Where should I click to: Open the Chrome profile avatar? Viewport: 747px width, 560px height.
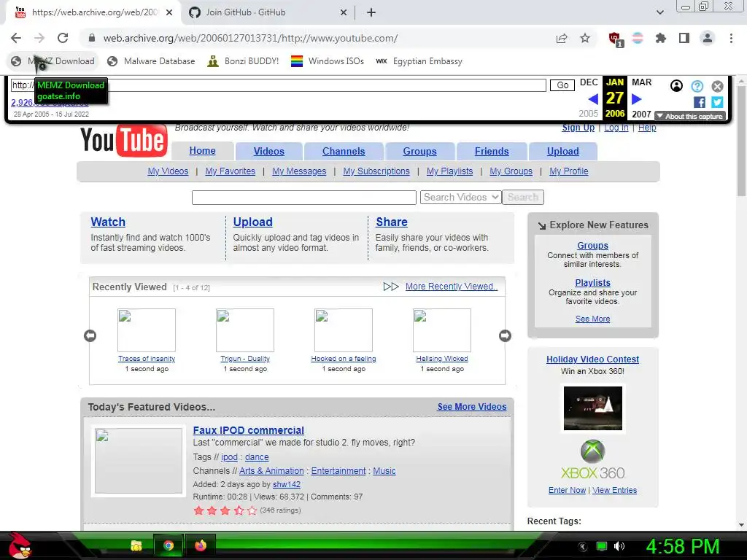coord(708,38)
